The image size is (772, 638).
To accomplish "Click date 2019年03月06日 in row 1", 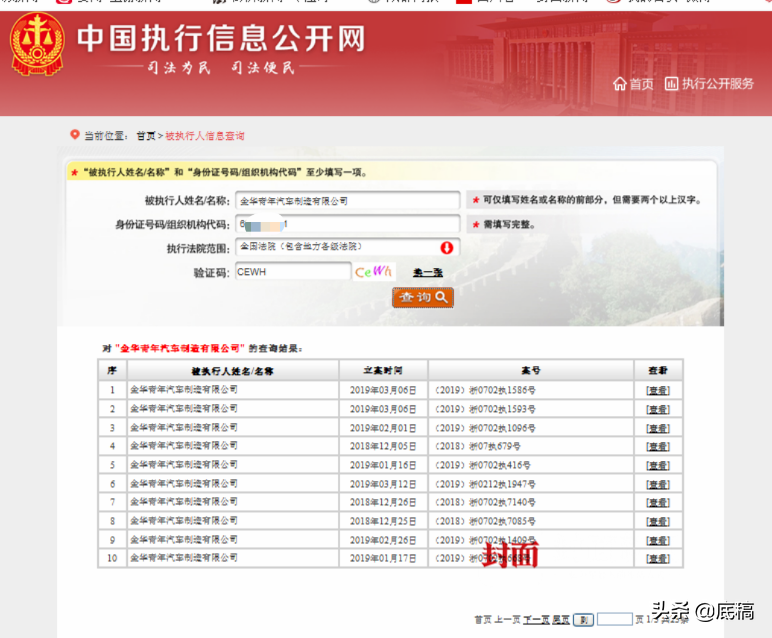I will (383, 390).
